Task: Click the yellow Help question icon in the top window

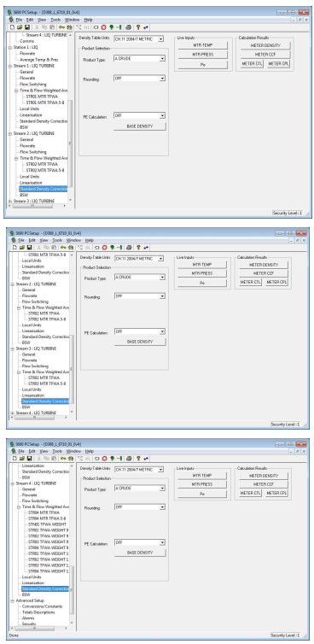Action: tap(138, 27)
